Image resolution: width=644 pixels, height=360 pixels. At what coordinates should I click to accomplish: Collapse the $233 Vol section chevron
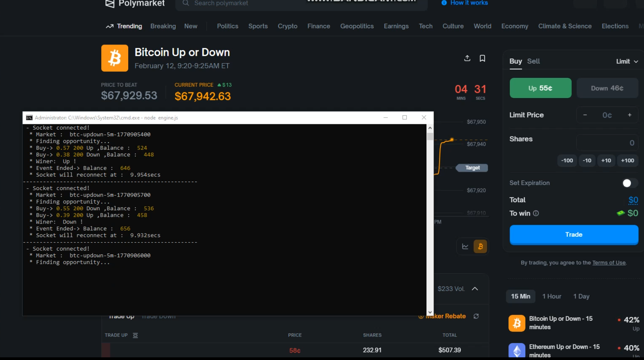point(475,289)
